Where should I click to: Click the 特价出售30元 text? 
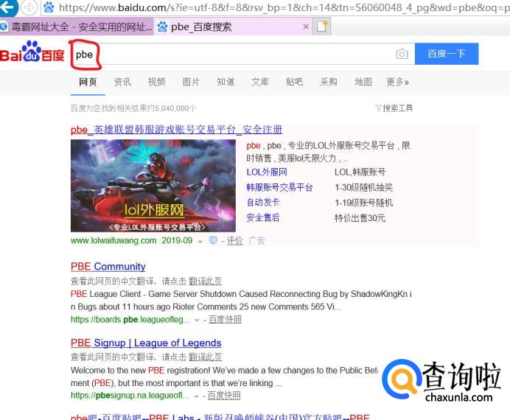(360, 218)
